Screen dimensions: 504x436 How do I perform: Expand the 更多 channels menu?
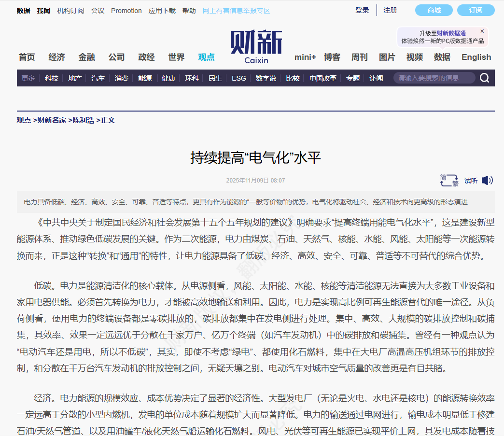click(28, 78)
